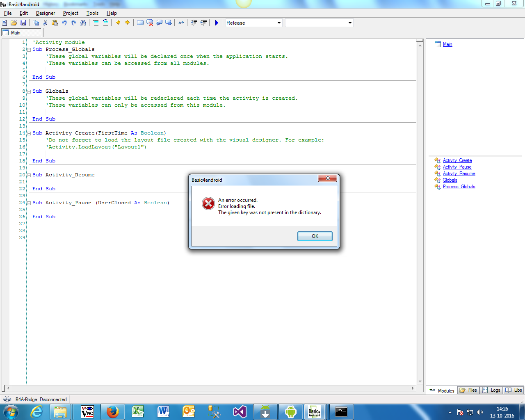Open the Tools menu
Viewport: 525px width, 420px height.
[x=92, y=13]
